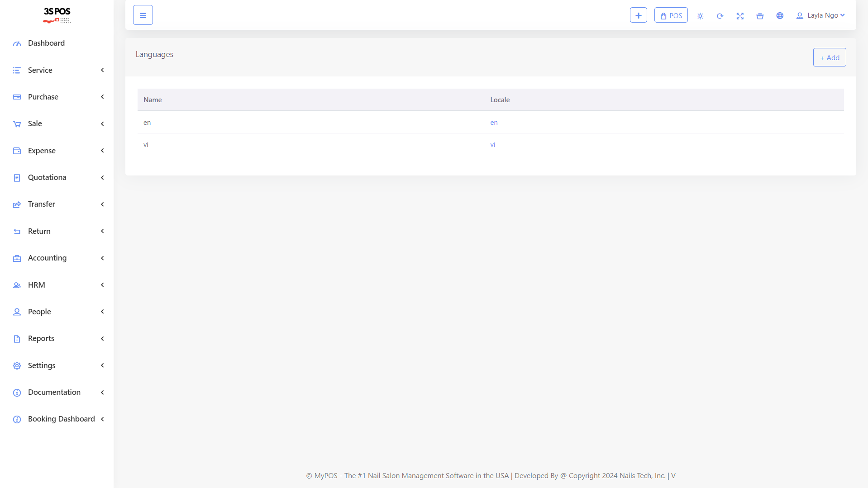Toggle fullscreen mode icon
Image resolution: width=868 pixels, height=488 pixels.
[740, 16]
